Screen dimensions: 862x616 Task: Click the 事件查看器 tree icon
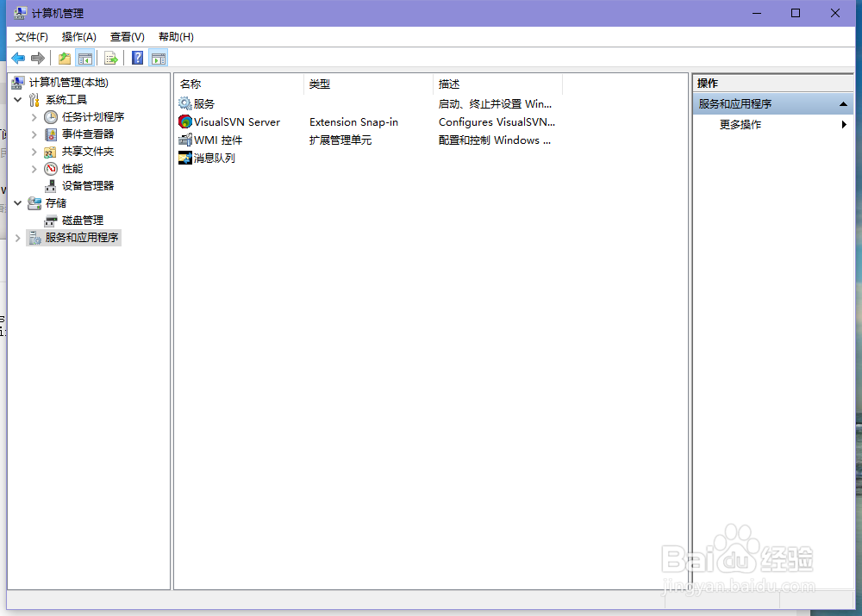[x=51, y=134]
